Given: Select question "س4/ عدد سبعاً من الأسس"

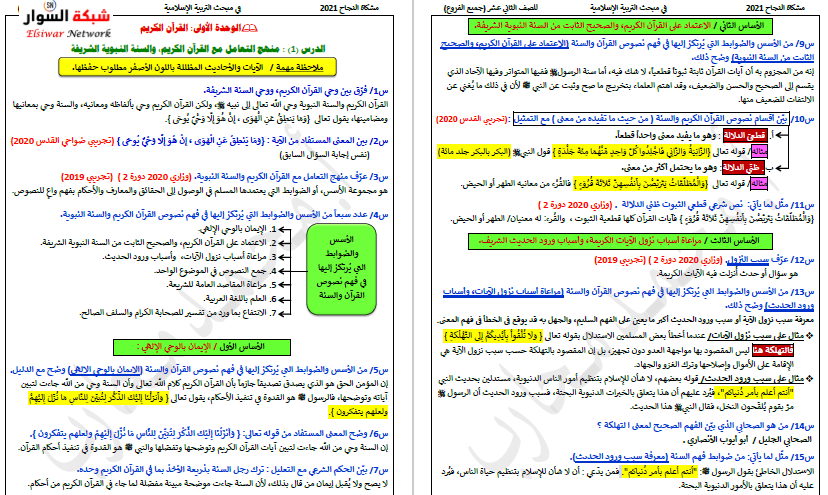Looking at the screenshot, I should [224, 215].
